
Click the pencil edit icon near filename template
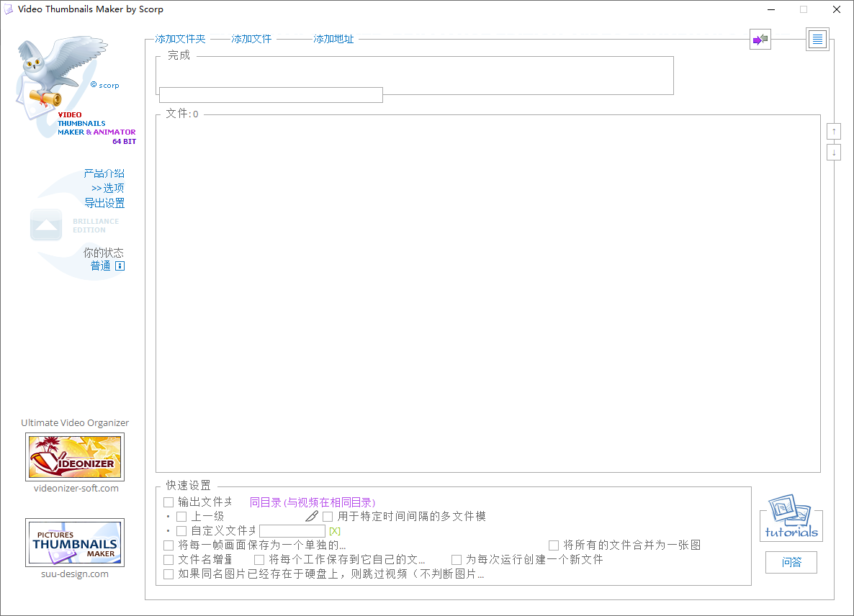click(311, 516)
